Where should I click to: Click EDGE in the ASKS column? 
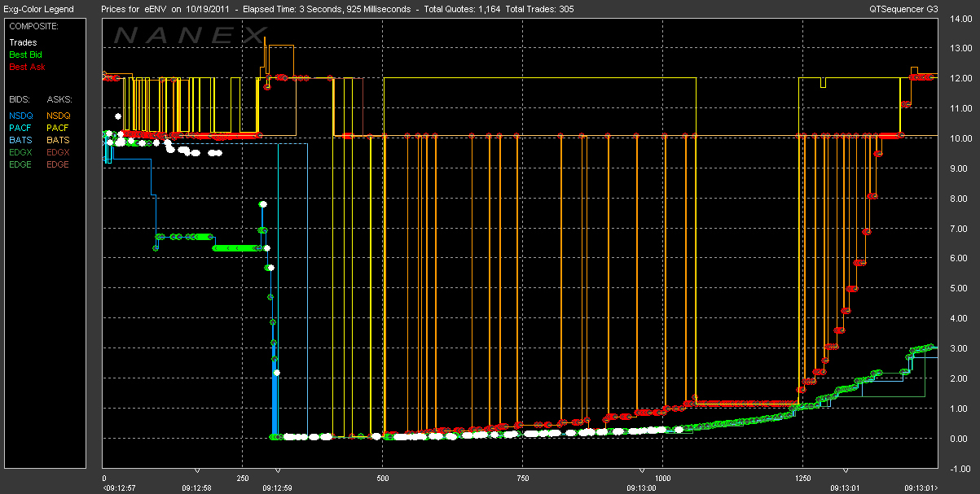(x=59, y=164)
